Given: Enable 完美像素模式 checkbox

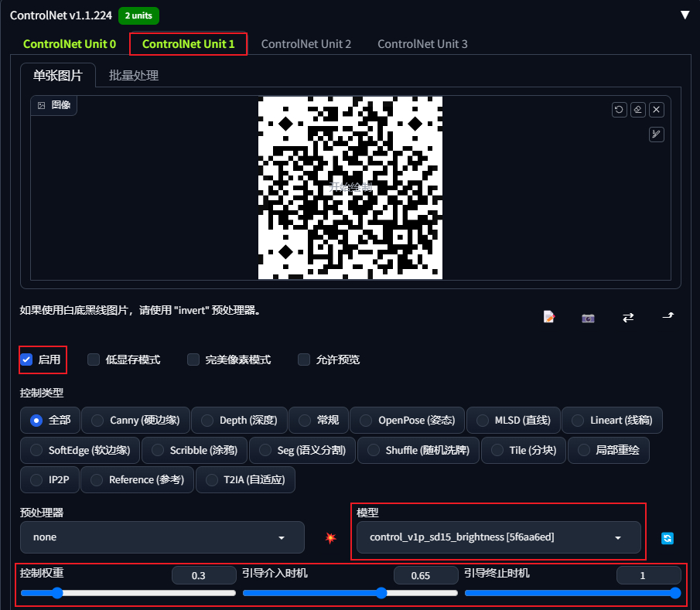Looking at the screenshot, I should [193, 360].
